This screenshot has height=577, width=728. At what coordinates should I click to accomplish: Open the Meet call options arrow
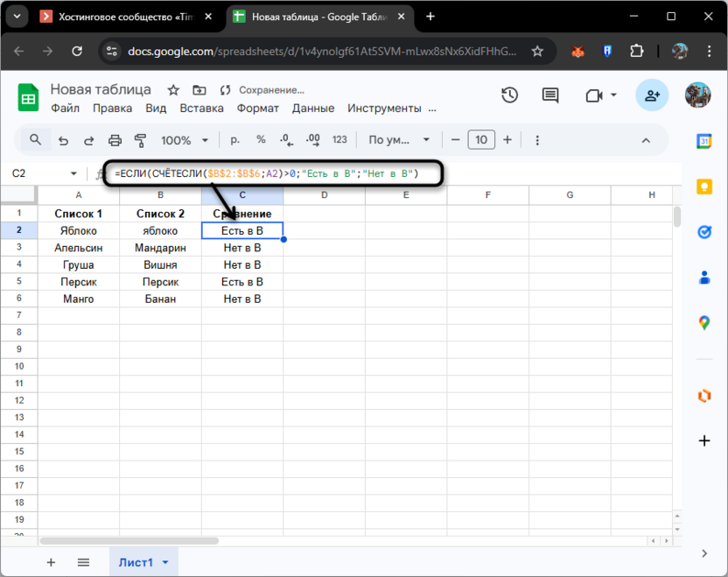pyautogui.click(x=613, y=95)
